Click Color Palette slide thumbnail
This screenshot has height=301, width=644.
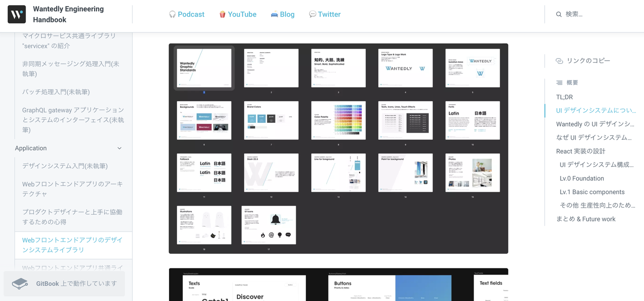339,120
